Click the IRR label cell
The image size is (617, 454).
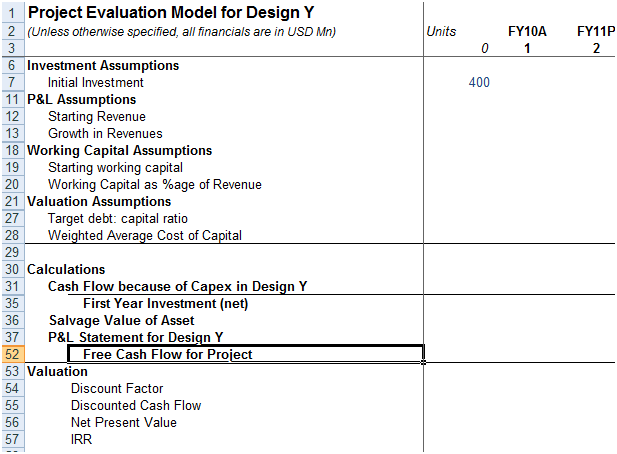81,439
